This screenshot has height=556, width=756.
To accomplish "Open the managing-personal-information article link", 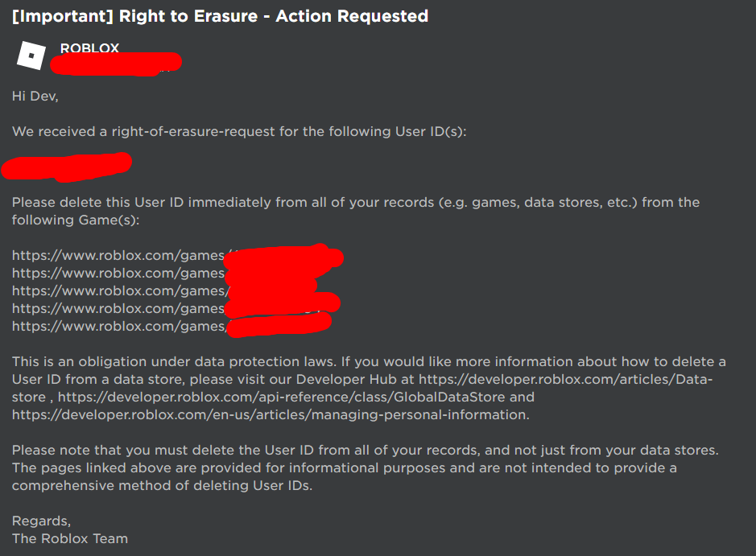I will click(270, 415).
